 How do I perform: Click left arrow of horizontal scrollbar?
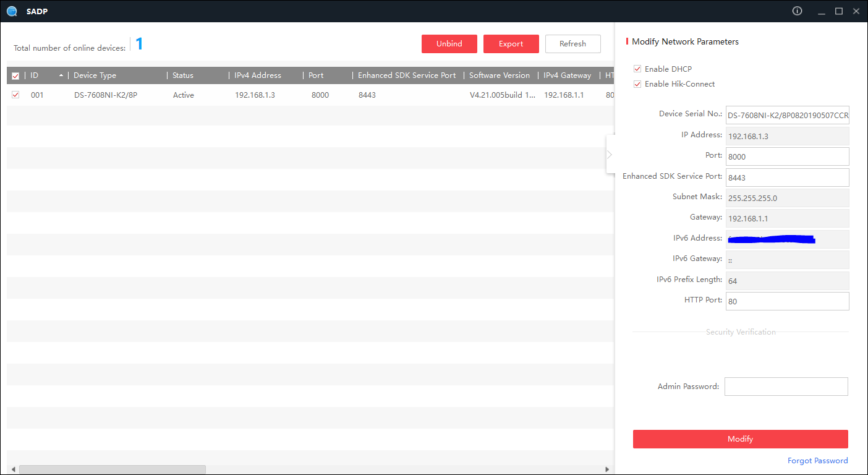12,469
